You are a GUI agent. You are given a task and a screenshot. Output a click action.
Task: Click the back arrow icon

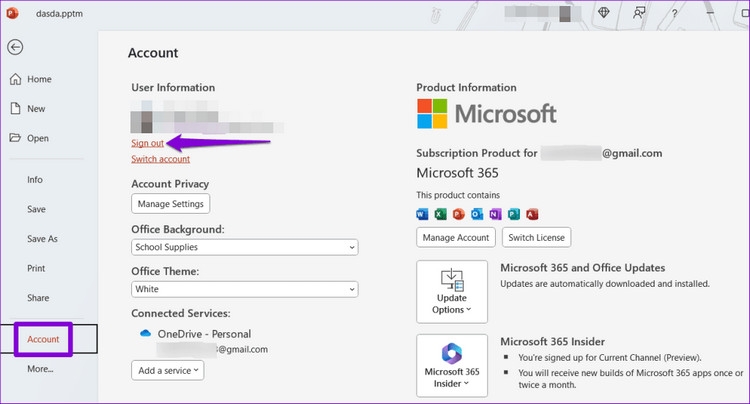pos(15,47)
